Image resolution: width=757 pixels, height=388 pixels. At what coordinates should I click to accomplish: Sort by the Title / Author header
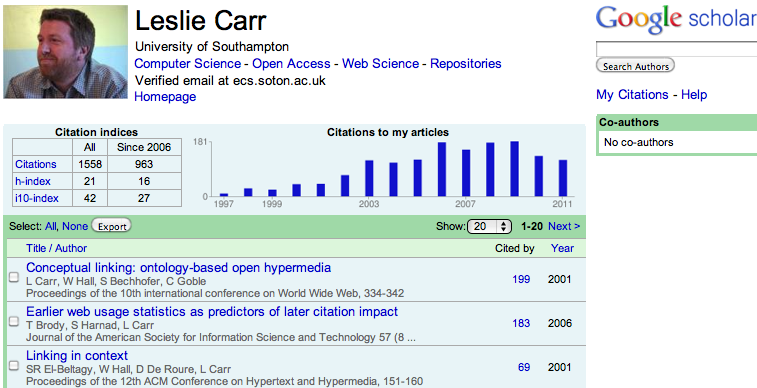click(x=56, y=249)
